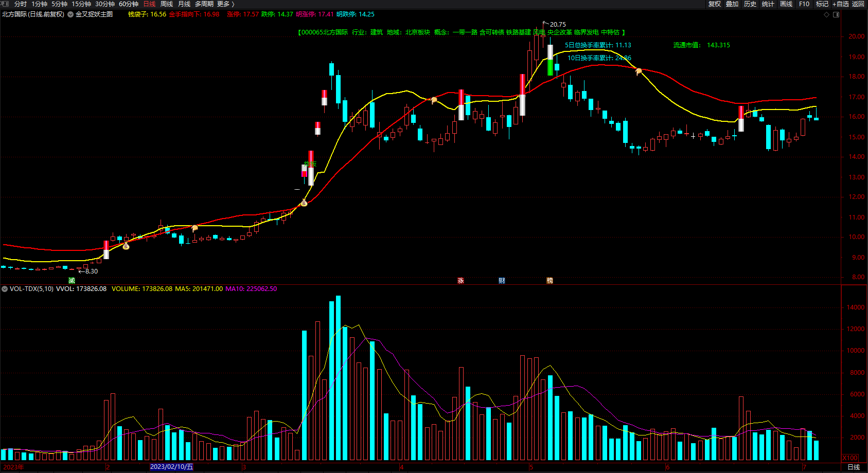Expand the 更多 periods menu

pos(225,4)
